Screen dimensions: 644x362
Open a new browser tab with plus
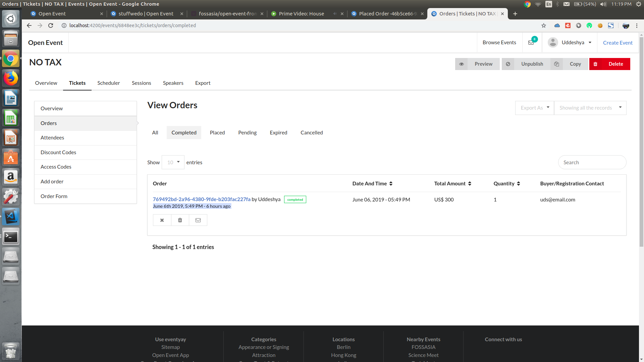click(x=515, y=14)
